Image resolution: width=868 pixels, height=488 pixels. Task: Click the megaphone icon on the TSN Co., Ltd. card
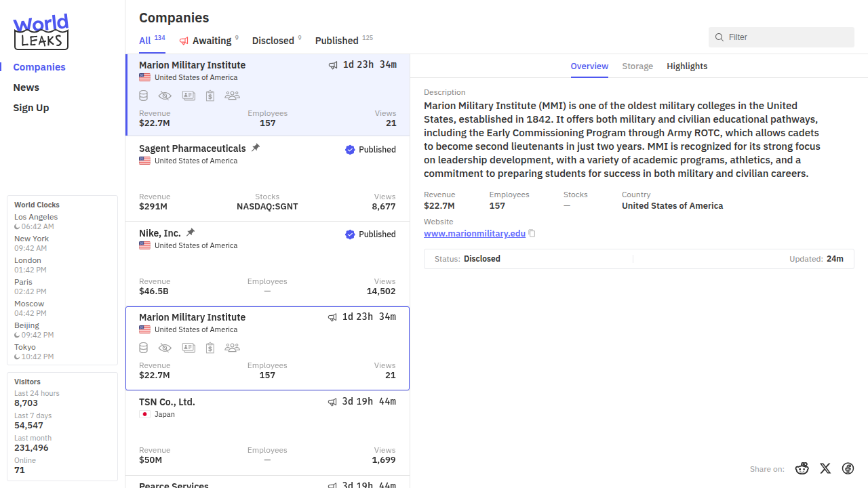click(332, 402)
